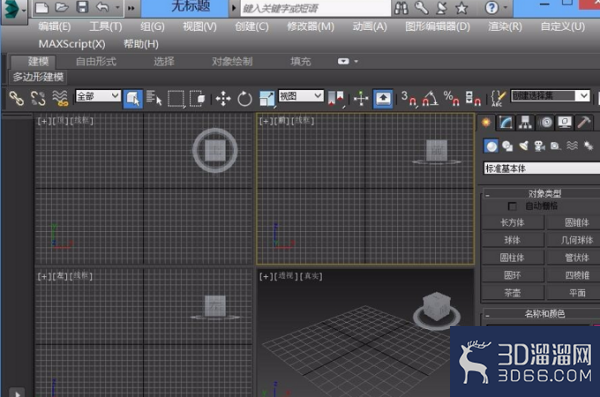
Task: Undo the last action with the arrow
Action: click(x=102, y=7)
